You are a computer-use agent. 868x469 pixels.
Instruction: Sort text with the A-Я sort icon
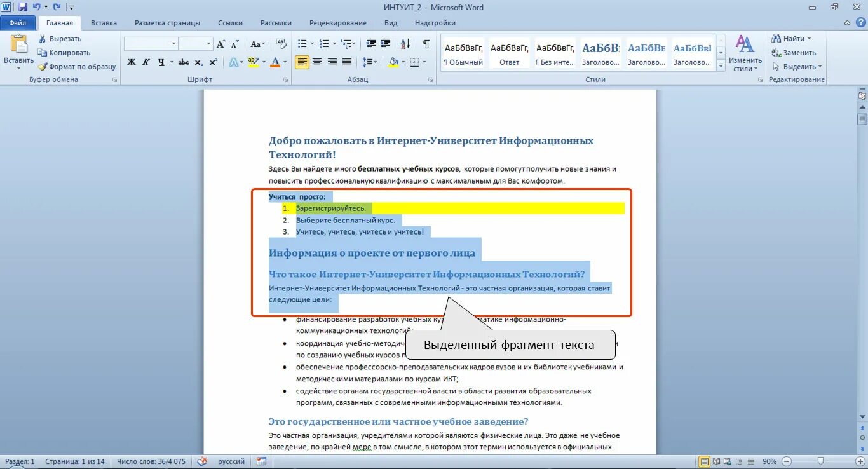(x=405, y=44)
